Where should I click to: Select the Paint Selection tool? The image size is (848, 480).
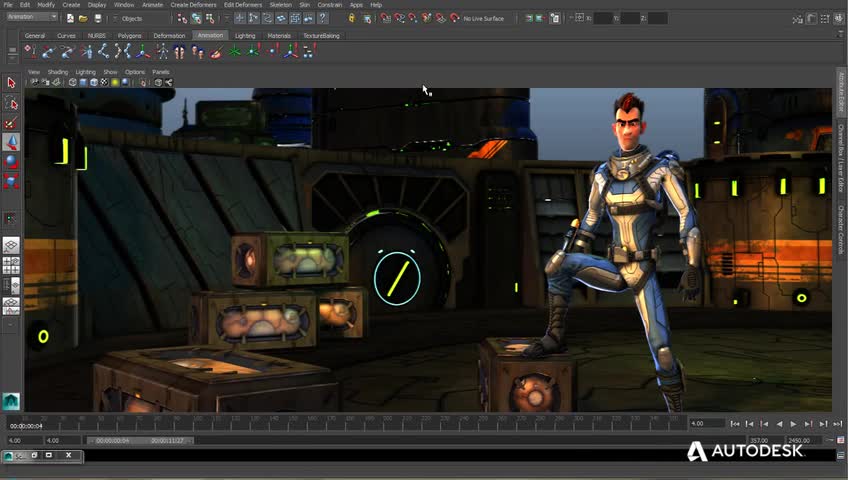click(x=11, y=122)
